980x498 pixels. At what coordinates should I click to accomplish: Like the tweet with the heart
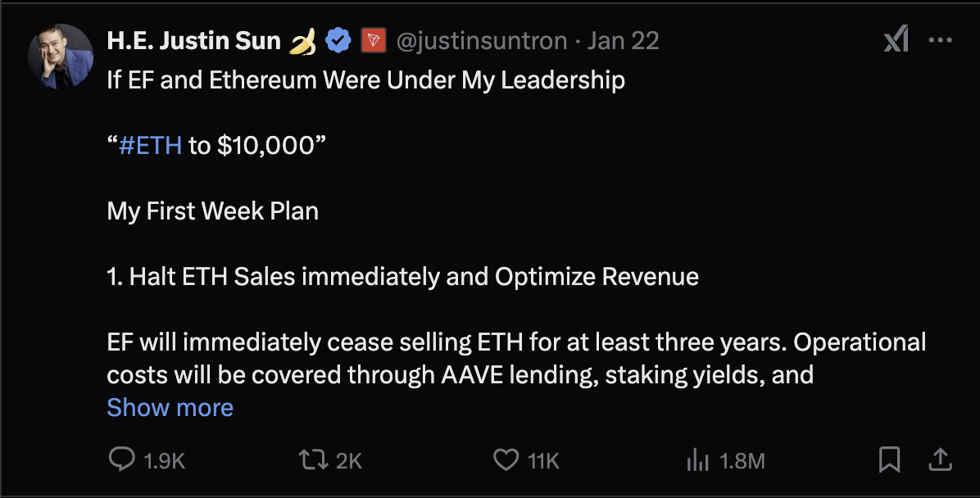point(506,460)
